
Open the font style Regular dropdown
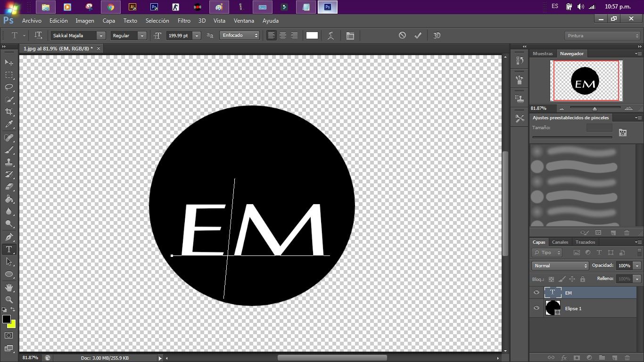141,35
